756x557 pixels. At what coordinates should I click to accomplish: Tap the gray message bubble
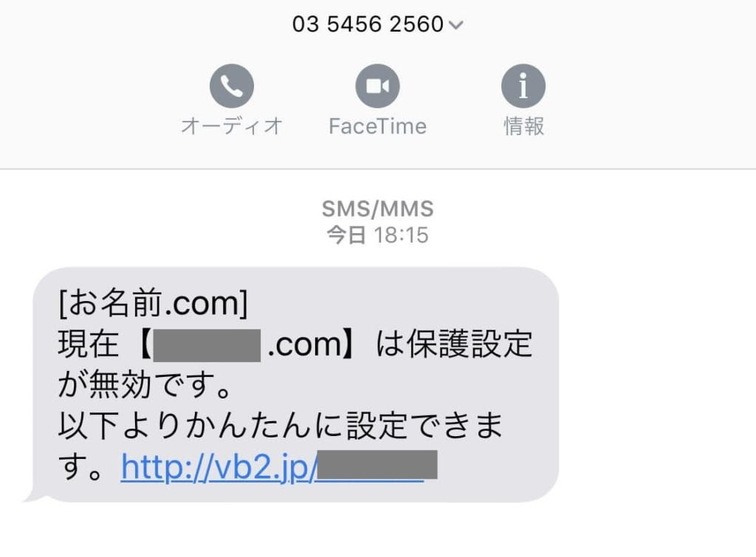point(295,384)
